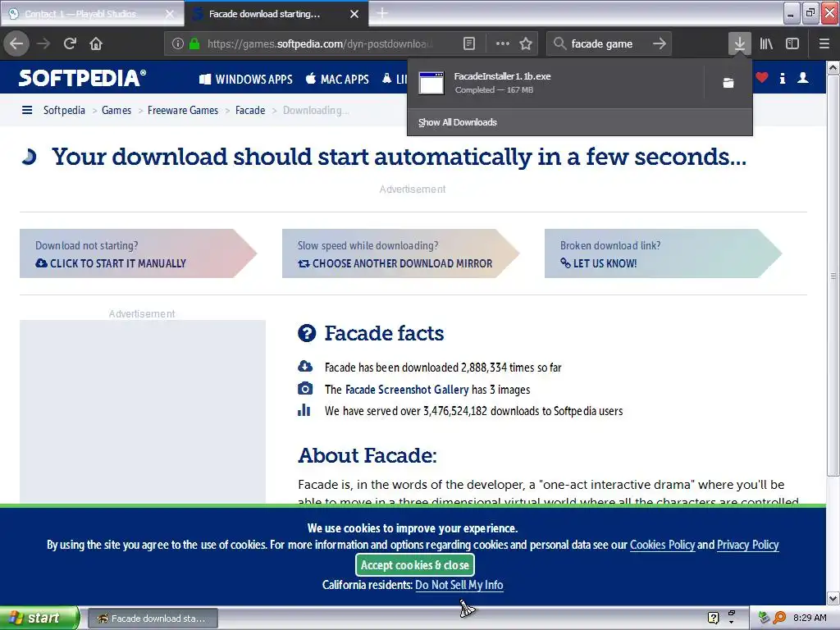The height and width of the screenshot is (630, 840).
Task: Click the address bar URL field
Action: [320, 43]
